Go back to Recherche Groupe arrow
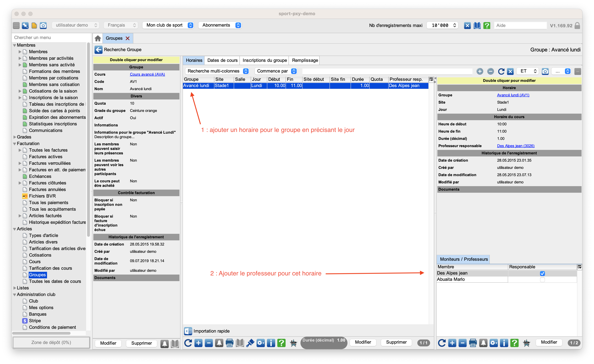The height and width of the screenshot is (364, 594). 98,50
